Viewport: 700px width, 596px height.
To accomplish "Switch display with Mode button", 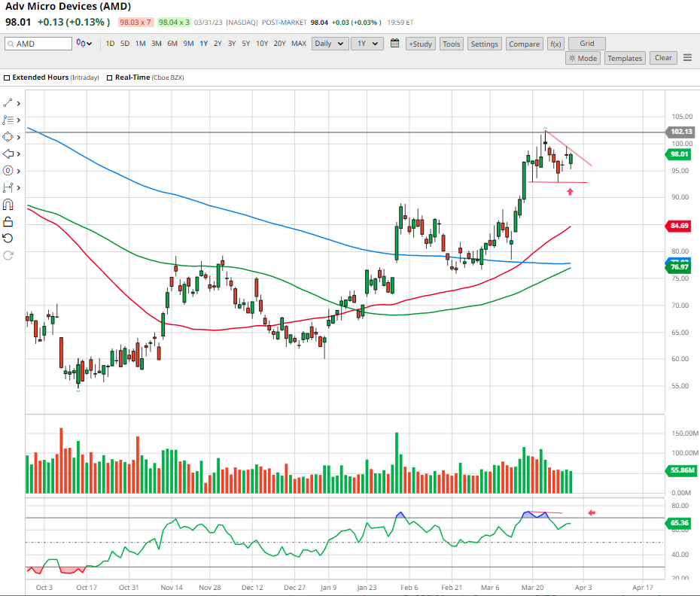I will pyautogui.click(x=583, y=58).
